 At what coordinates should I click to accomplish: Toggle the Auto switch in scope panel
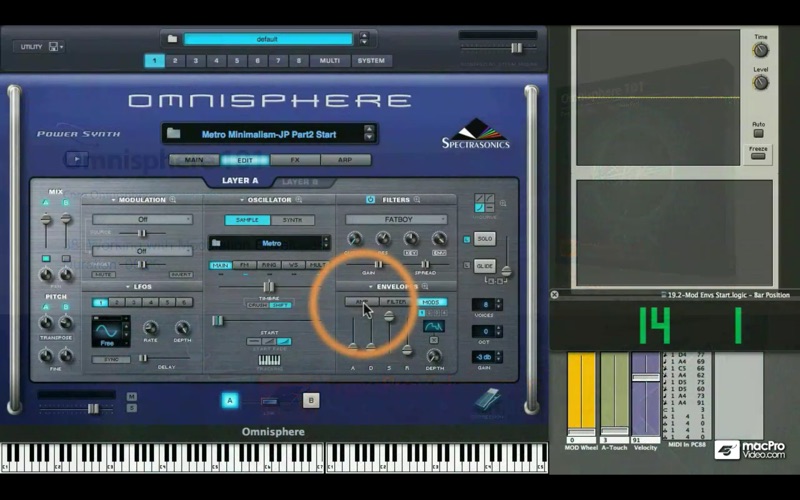pos(759,133)
